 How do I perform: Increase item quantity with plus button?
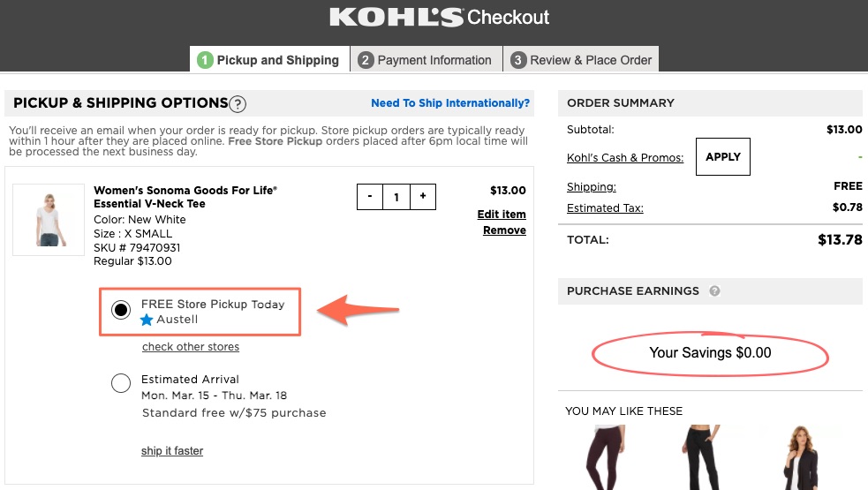(423, 196)
